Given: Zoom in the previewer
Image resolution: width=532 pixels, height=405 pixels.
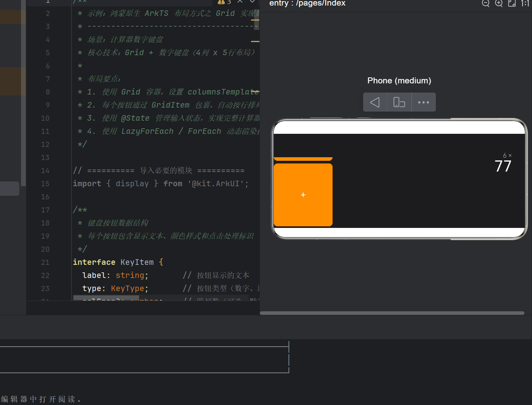Looking at the screenshot, I should pyautogui.click(x=499, y=3).
